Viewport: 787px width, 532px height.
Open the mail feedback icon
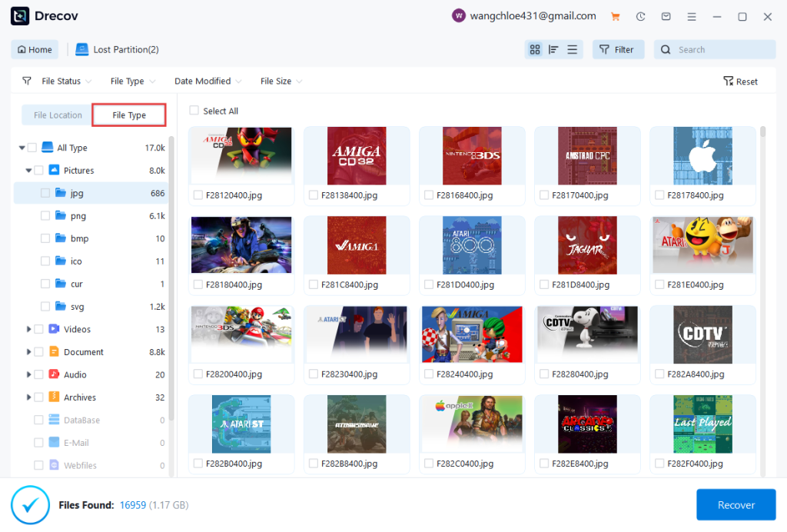click(x=666, y=16)
